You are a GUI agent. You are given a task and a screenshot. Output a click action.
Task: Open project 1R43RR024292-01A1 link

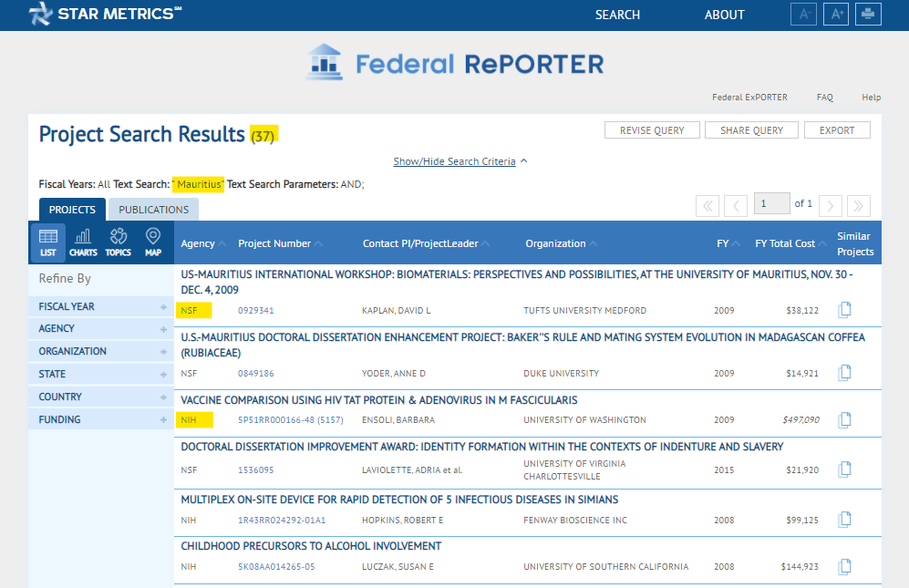click(282, 521)
